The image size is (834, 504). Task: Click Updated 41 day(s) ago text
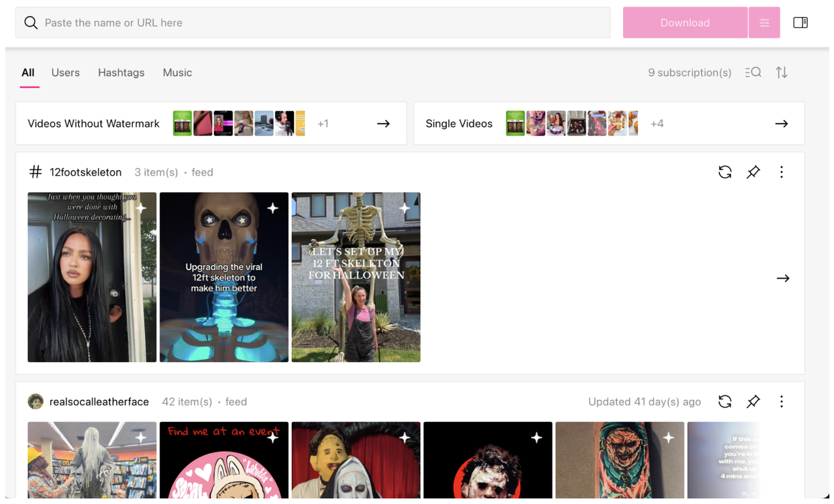[x=644, y=402]
